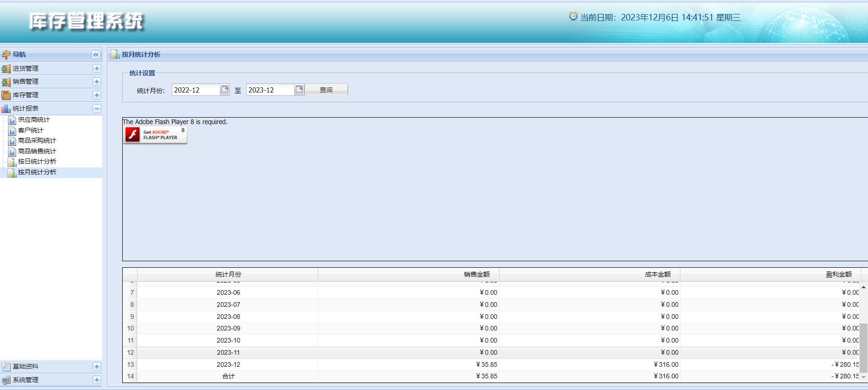Click the 进货管理 icon in sidebar
The image size is (868, 390).
[6, 69]
